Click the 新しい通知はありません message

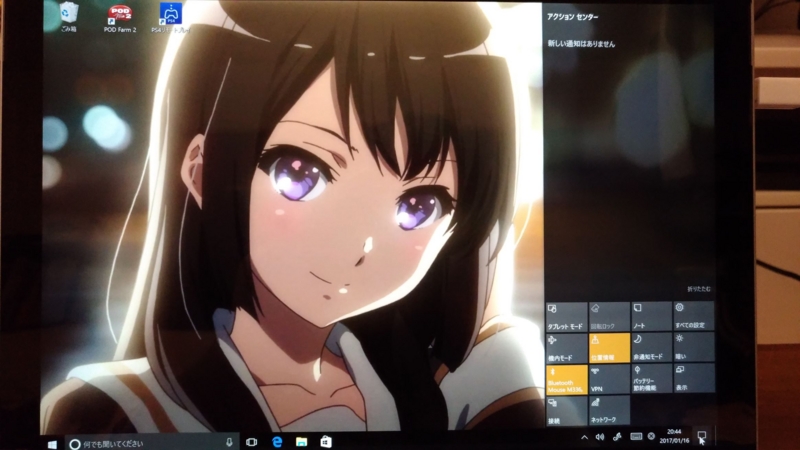coord(581,44)
